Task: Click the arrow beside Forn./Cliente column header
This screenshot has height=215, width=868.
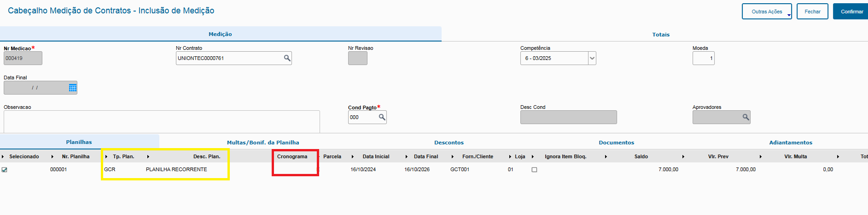Action: coord(453,157)
